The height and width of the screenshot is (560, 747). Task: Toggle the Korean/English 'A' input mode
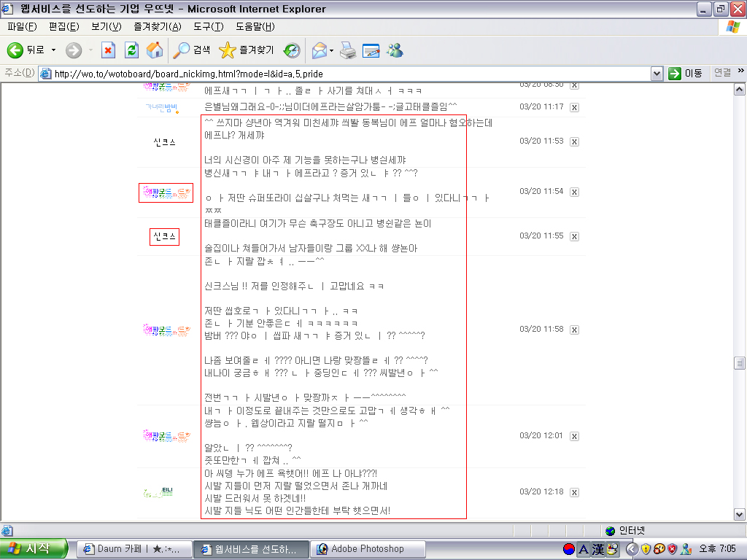pos(583,549)
